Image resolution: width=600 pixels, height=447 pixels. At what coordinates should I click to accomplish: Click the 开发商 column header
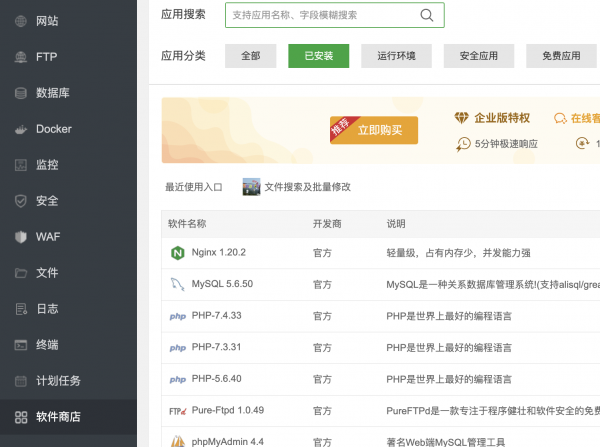[327, 224]
